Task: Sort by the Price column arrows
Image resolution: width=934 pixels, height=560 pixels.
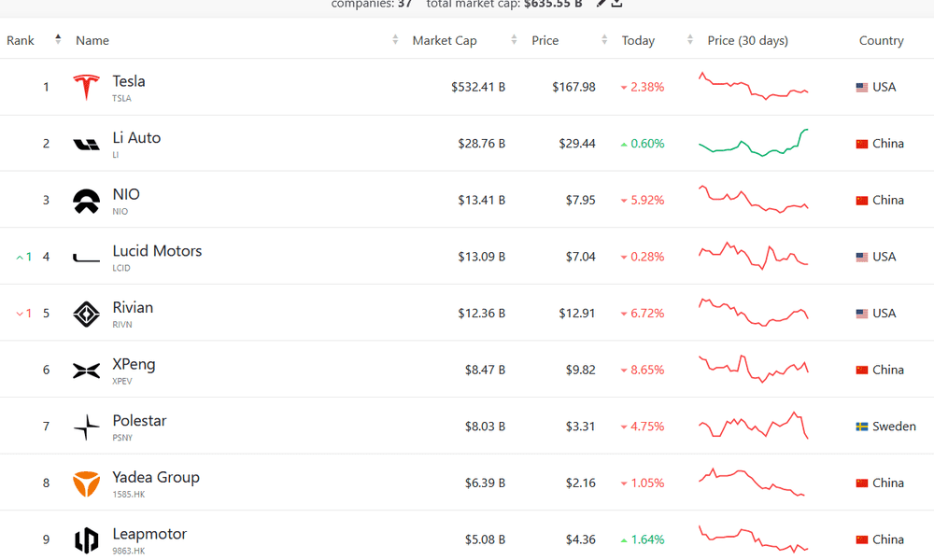Action: coord(604,40)
